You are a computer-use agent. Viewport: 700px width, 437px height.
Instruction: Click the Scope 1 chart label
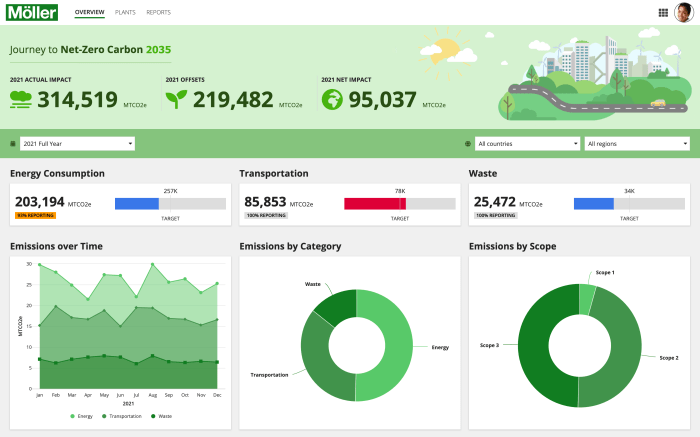point(605,273)
